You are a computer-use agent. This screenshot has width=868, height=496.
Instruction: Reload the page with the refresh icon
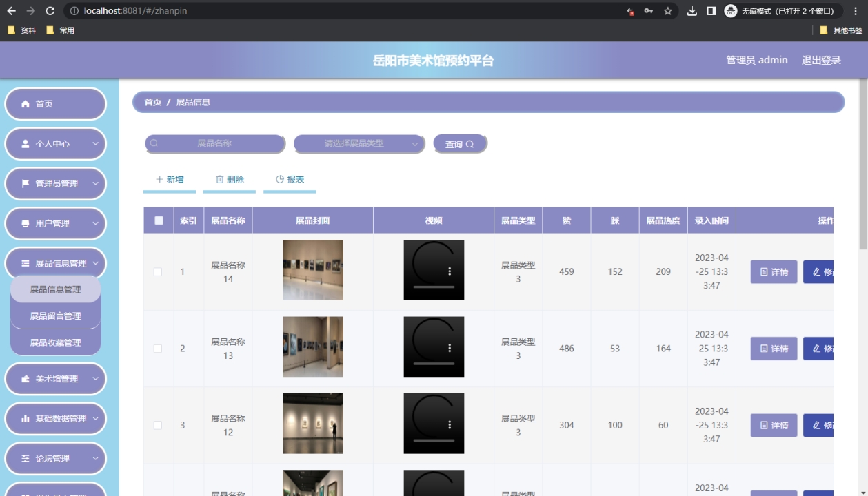(x=50, y=11)
